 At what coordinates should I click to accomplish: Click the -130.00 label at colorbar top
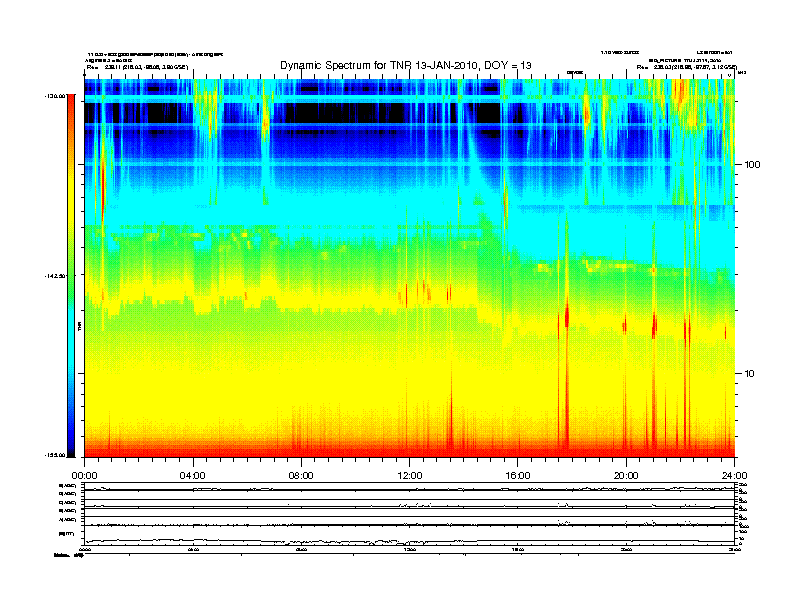tap(56, 95)
